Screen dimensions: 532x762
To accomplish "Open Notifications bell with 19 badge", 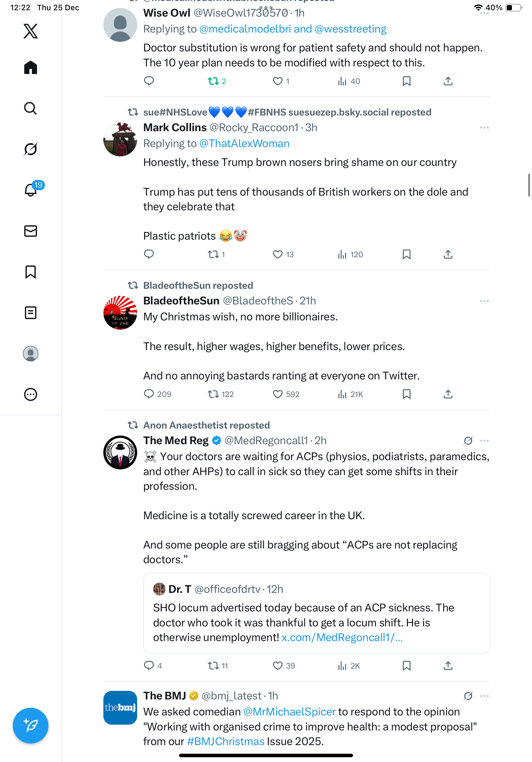I will click(x=31, y=190).
